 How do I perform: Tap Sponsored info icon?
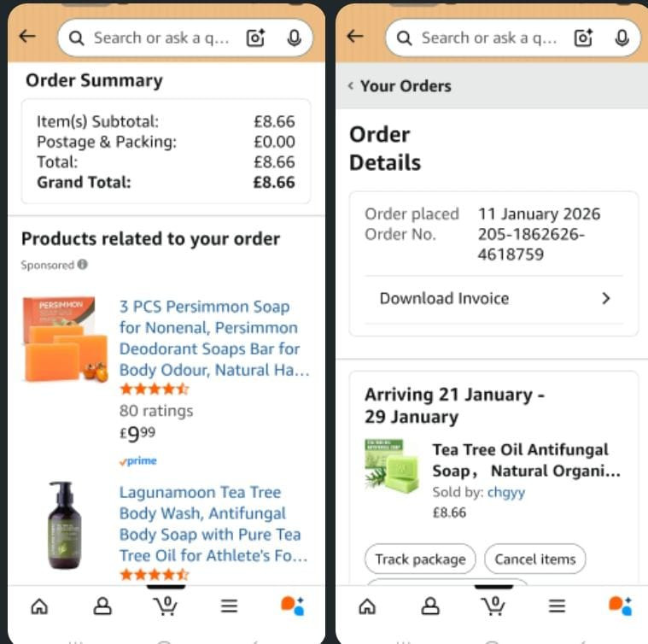click(x=83, y=264)
